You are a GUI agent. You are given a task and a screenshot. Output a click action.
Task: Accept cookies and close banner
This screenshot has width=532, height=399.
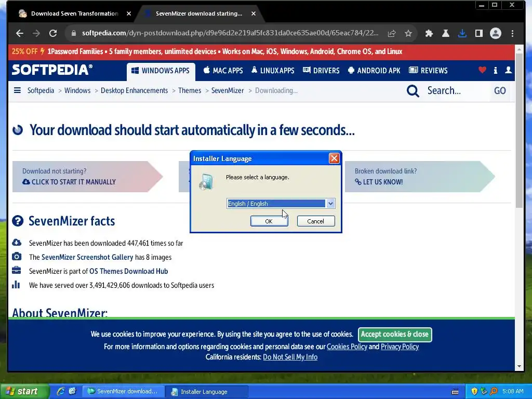(395, 334)
